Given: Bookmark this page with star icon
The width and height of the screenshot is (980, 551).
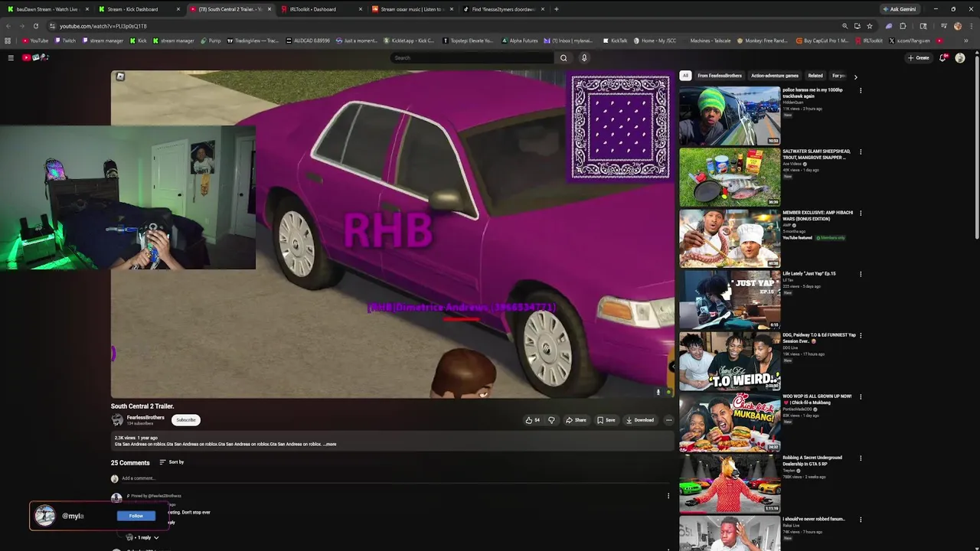Looking at the screenshot, I should click(x=870, y=26).
